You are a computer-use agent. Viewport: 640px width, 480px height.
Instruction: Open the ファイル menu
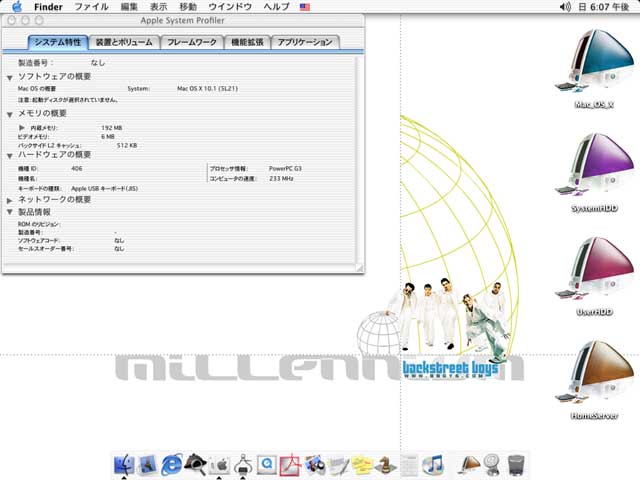(91, 7)
